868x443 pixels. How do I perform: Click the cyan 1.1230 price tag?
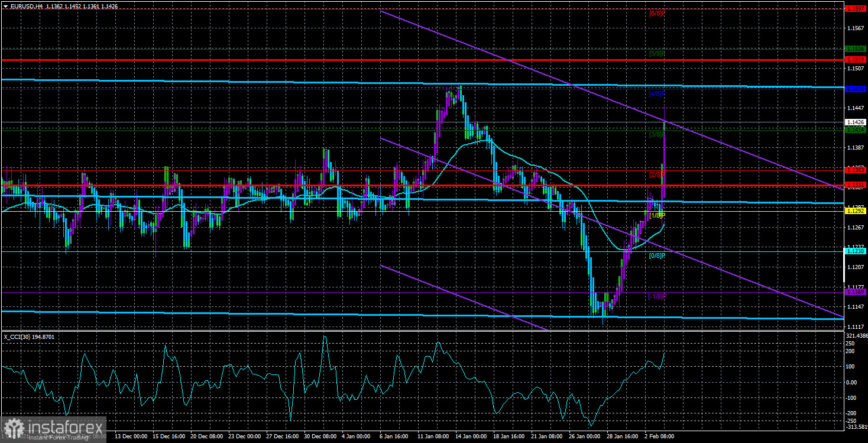pos(856,251)
